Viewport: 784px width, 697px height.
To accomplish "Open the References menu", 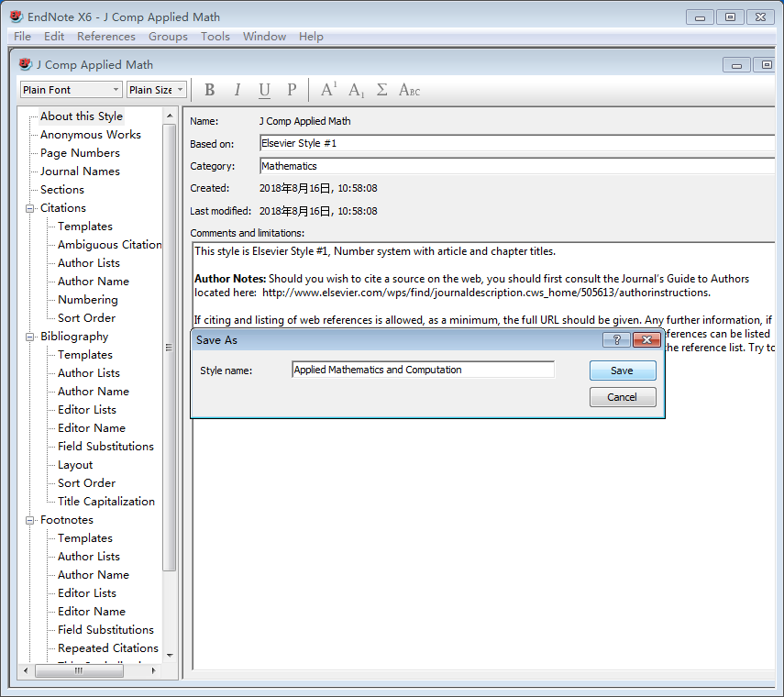I will 105,37.
